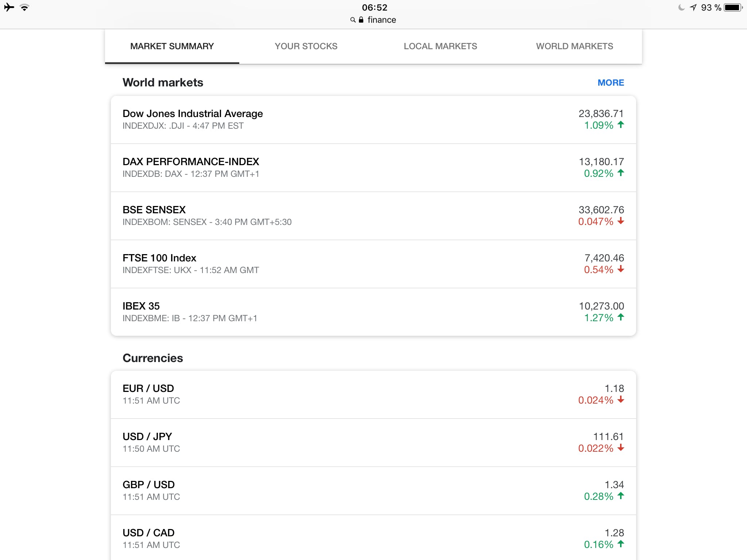Click the DAX value 13,180.17
The width and height of the screenshot is (747, 560).
coord(601,162)
